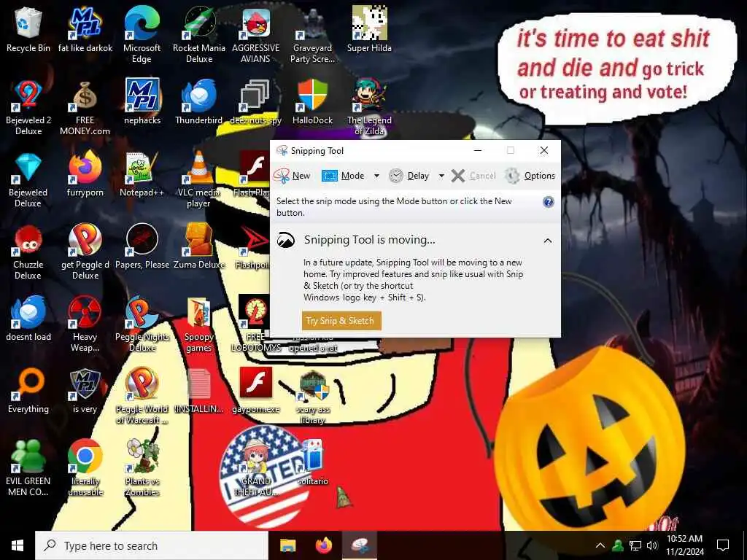This screenshot has height=560, width=747.
Task: Collapse the Snipping Tool is moving section
Action: pos(548,241)
